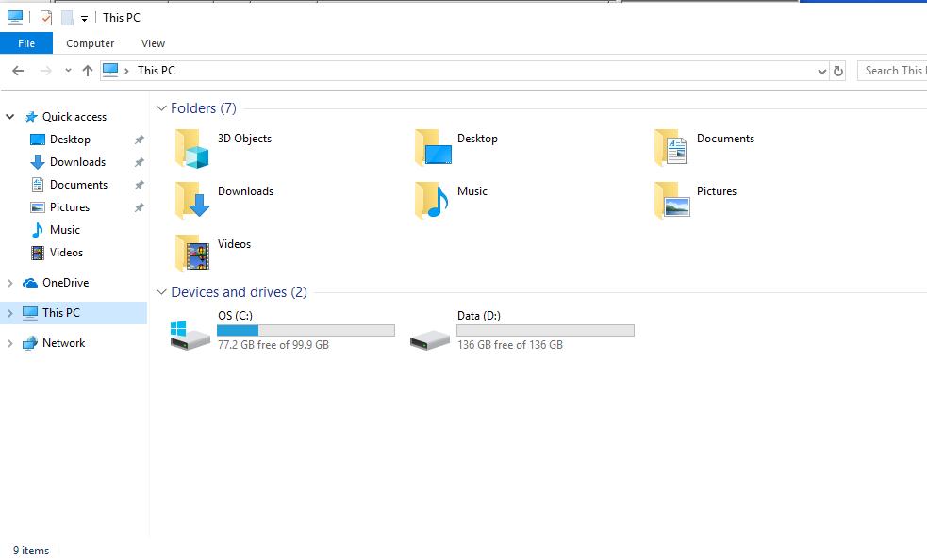Switch to the View ribbon tab
This screenshot has height=560, width=927.
153,43
